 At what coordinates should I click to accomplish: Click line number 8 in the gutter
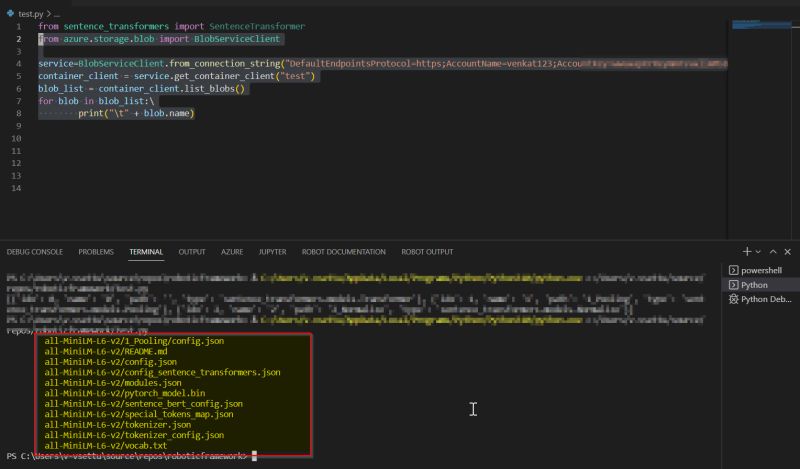(18, 113)
